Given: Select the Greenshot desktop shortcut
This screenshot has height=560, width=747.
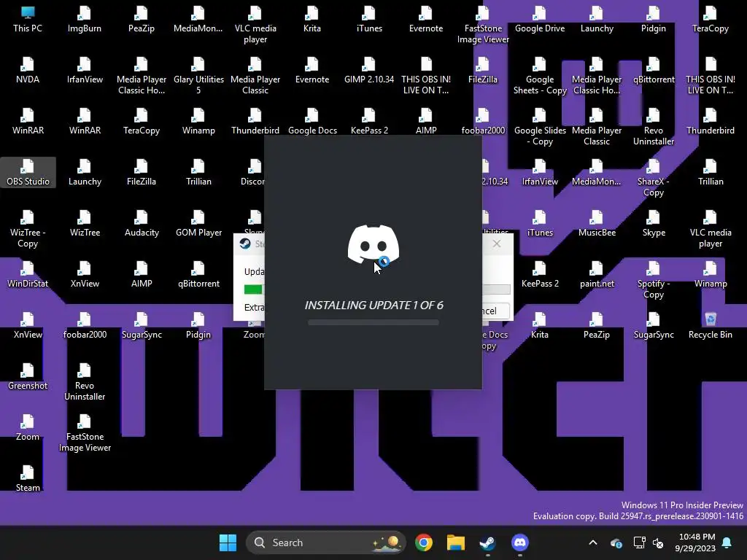Looking at the screenshot, I should pyautogui.click(x=28, y=377).
